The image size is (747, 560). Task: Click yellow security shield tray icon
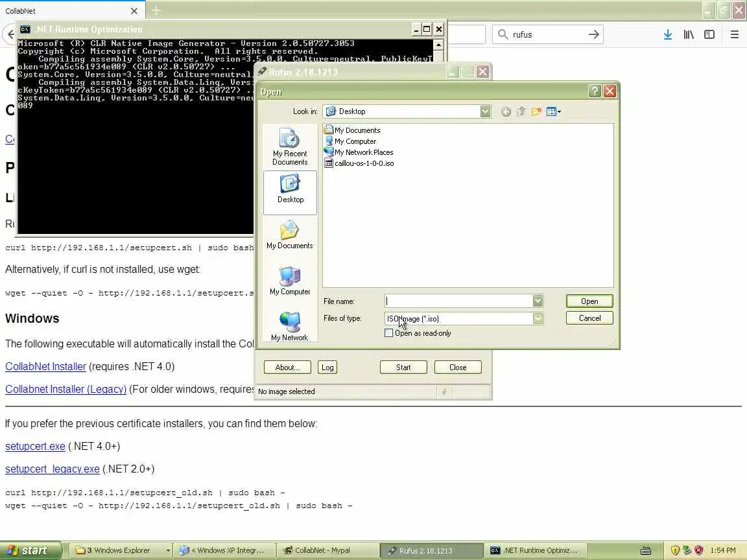[675, 550]
